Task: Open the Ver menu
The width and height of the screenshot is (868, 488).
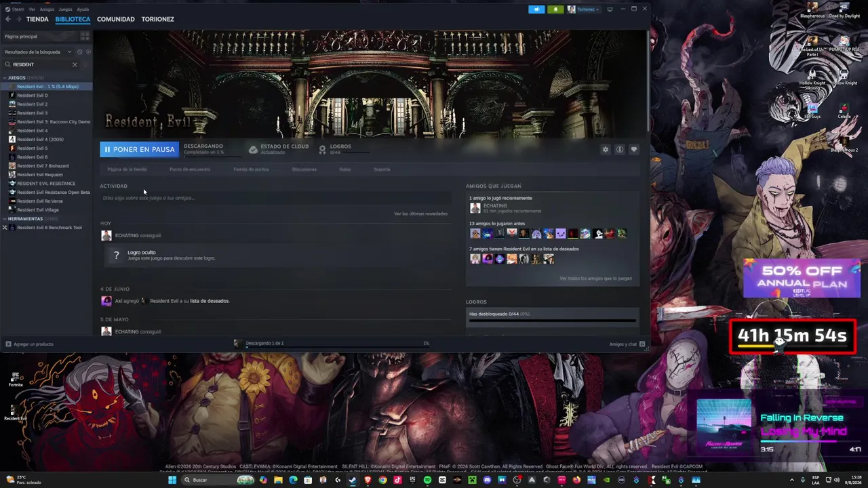Action: [x=32, y=9]
